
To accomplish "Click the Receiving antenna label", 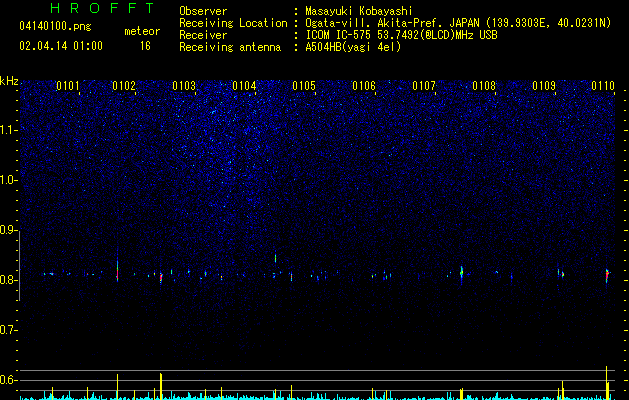I will pyautogui.click(x=230, y=47).
